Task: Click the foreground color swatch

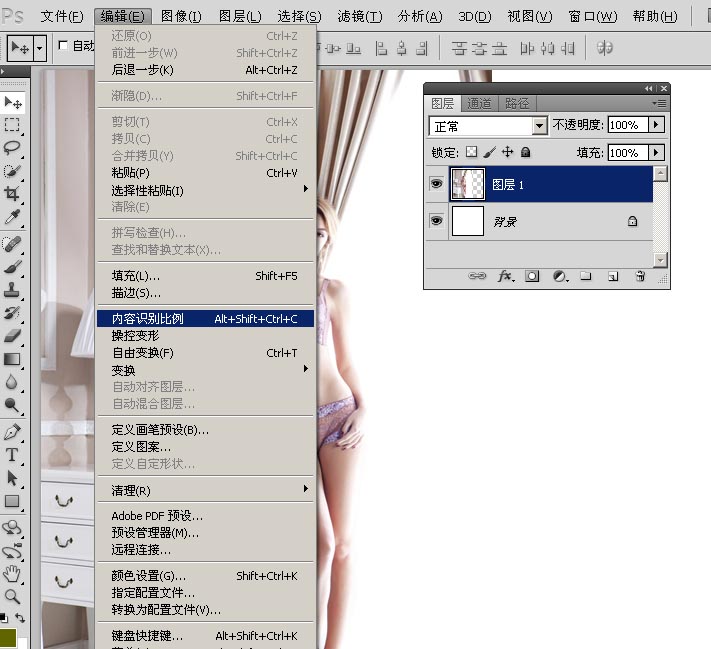Action: [x=8, y=637]
